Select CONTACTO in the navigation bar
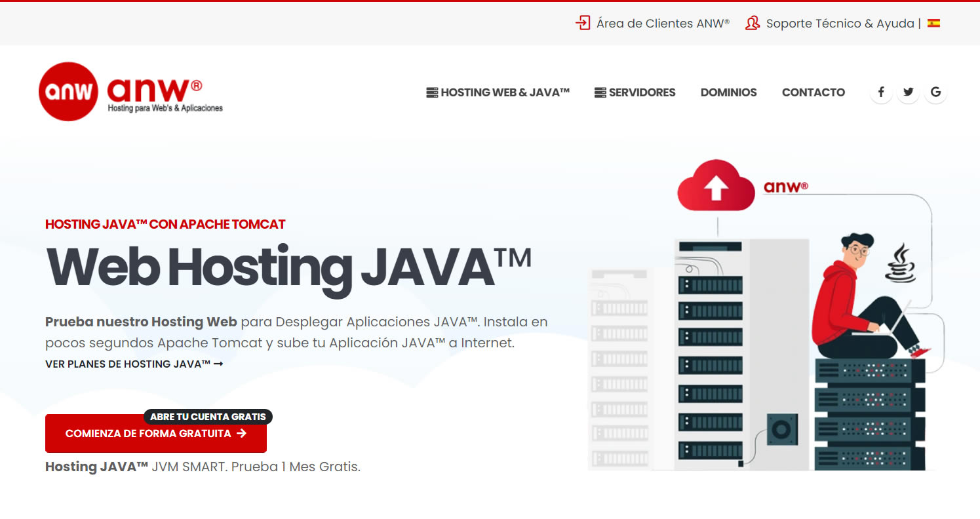The width and height of the screenshot is (980, 519). 813,92
